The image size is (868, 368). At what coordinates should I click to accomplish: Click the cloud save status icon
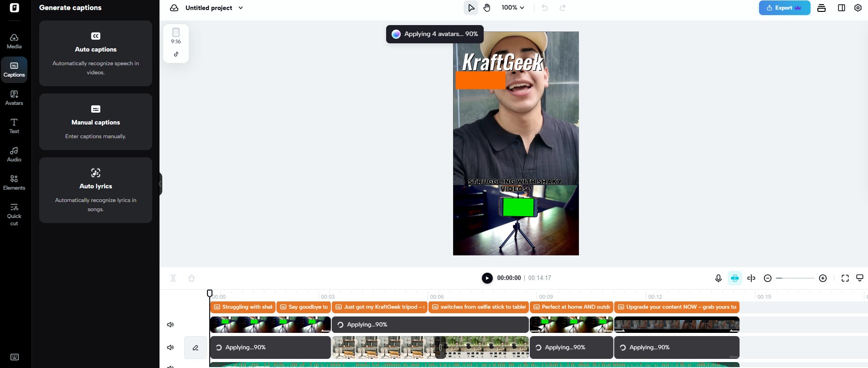click(x=174, y=8)
